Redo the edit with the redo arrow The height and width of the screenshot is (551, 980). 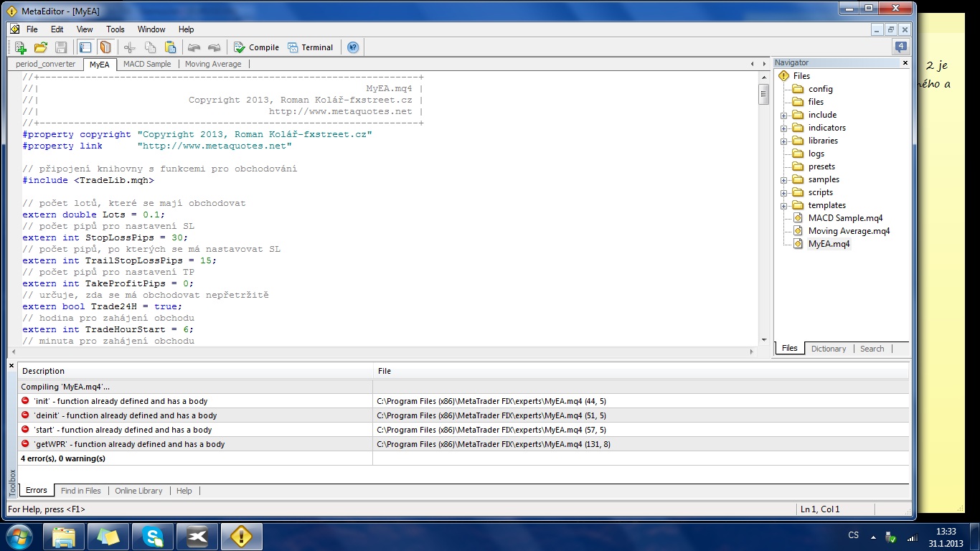tap(214, 47)
